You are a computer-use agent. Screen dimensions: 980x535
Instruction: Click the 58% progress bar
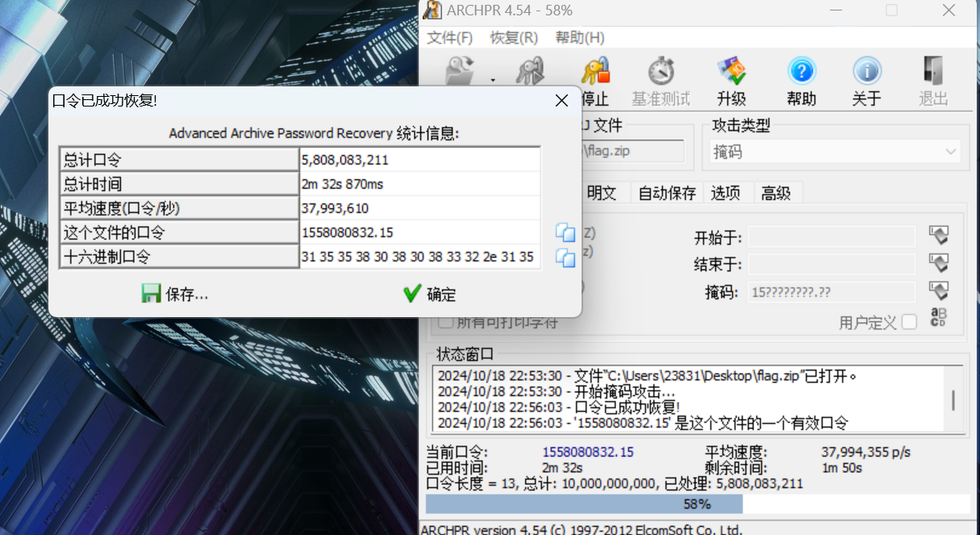pos(697,504)
